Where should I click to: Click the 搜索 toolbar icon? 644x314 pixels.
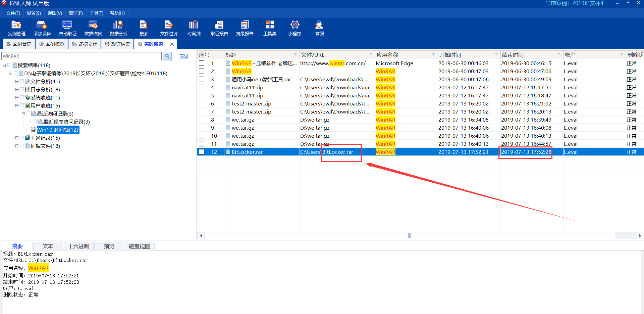[144, 28]
